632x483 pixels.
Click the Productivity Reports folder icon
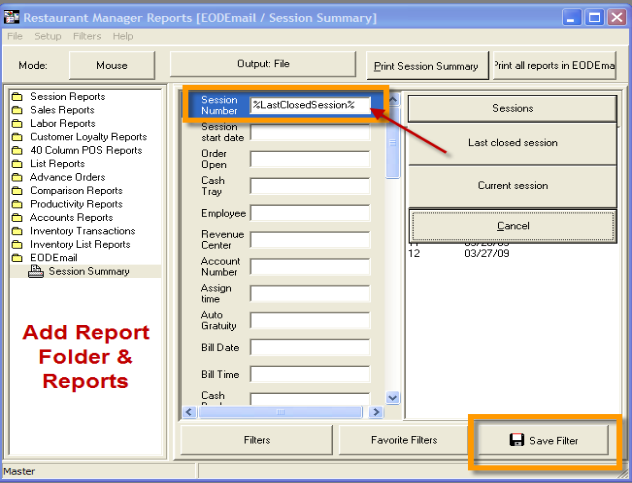(17, 204)
